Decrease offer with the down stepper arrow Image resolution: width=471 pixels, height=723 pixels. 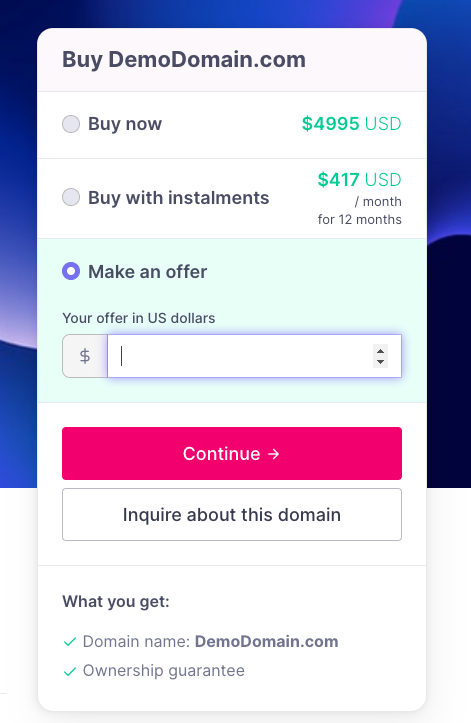click(380, 362)
